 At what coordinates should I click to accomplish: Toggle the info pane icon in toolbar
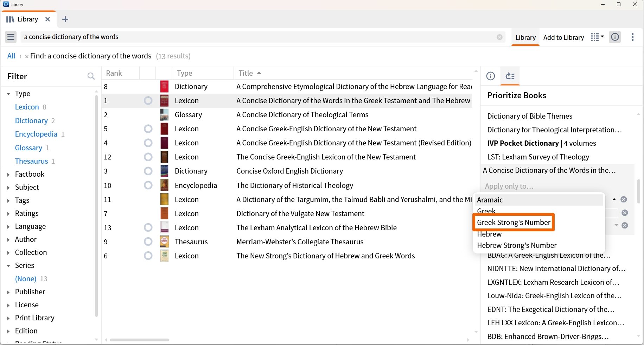point(615,37)
